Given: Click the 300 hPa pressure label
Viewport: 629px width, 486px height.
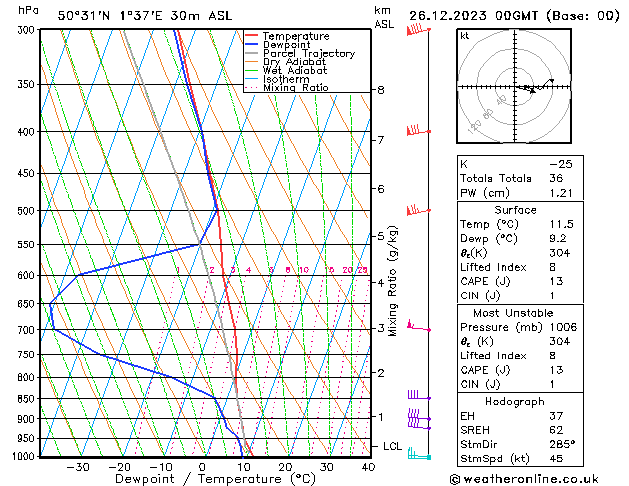Looking at the screenshot, I should [28, 30].
